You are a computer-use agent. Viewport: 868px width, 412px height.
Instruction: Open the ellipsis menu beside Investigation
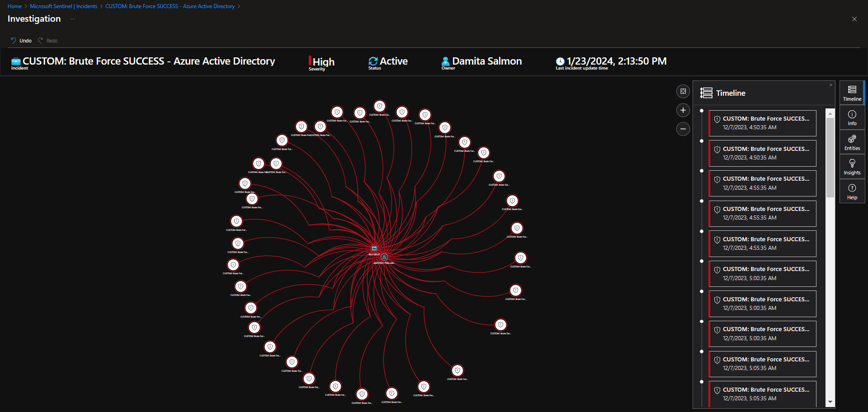pos(73,19)
